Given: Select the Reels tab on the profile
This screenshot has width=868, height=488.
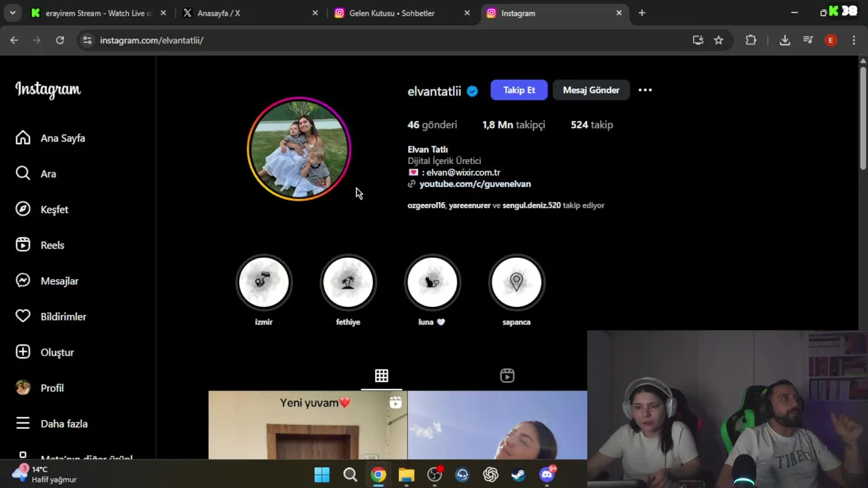Looking at the screenshot, I should point(507,375).
